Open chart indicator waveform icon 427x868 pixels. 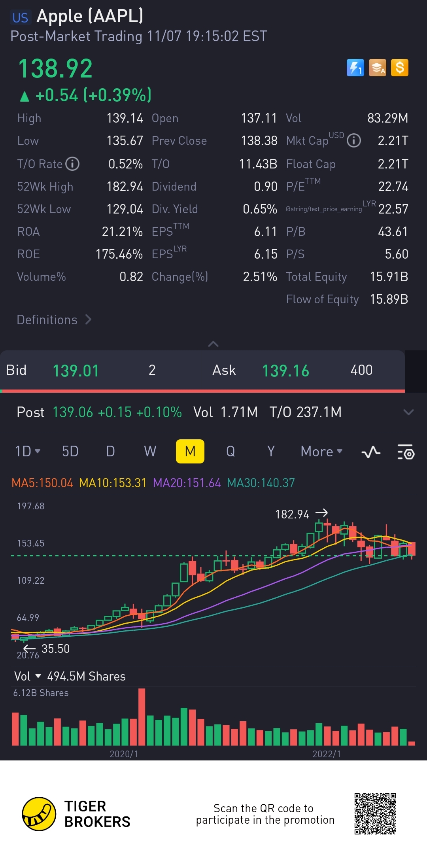tap(371, 452)
